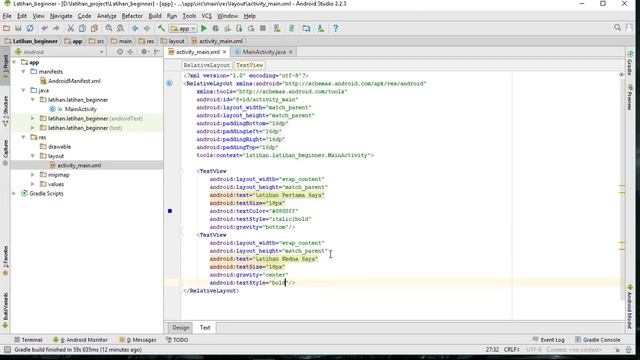The width and height of the screenshot is (640, 360).
Task: Click the Stop square icon
Action: coord(263,28)
